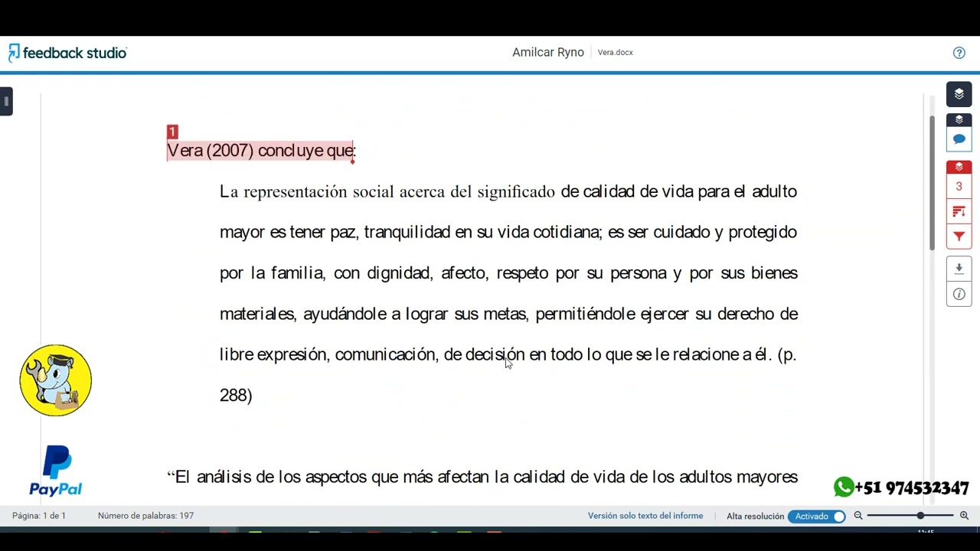Click the document vertical scrollbar thumb
The image size is (980, 551).
coord(932,182)
